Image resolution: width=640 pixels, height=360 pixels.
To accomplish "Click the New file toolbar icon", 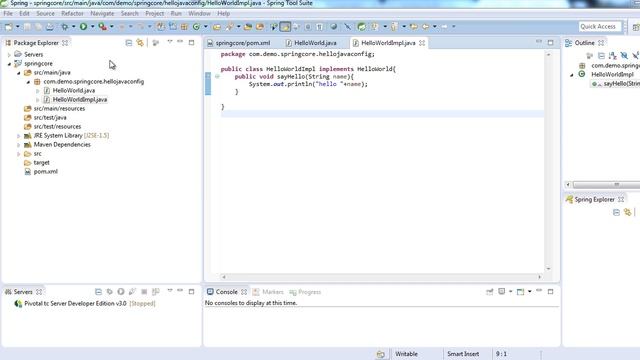I will pos(8,27).
